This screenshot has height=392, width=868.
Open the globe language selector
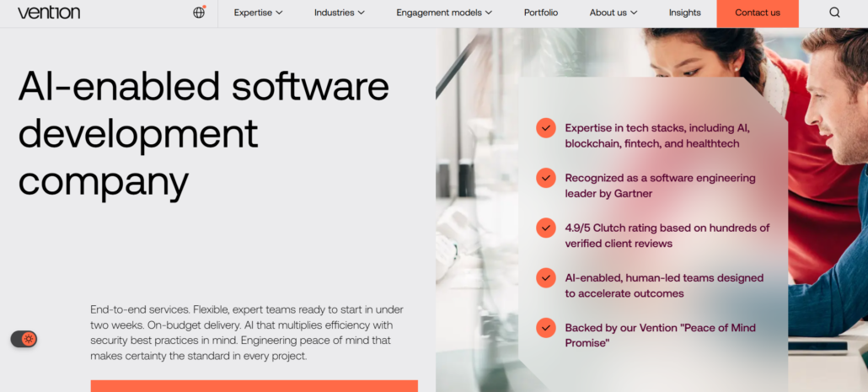(199, 12)
